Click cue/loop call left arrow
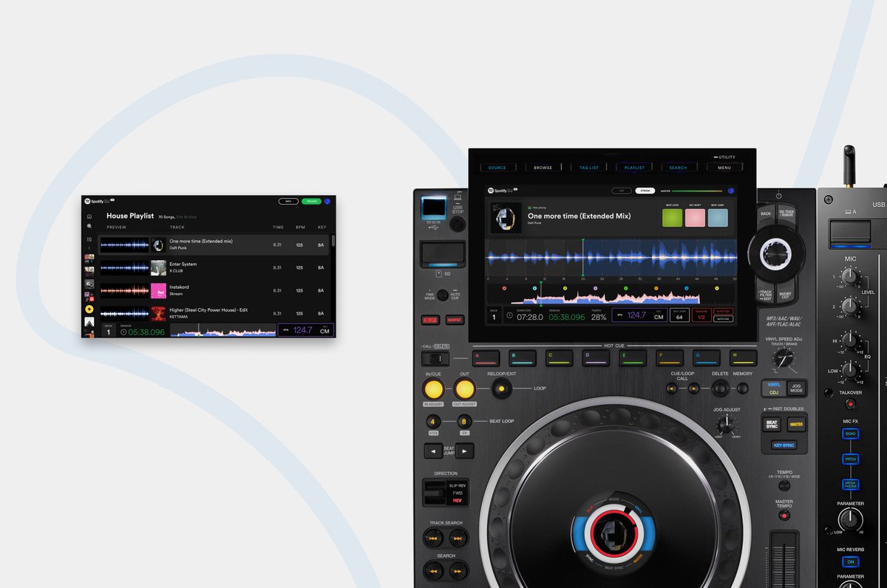Image resolution: width=887 pixels, height=588 pixels. tap(672, 389)
